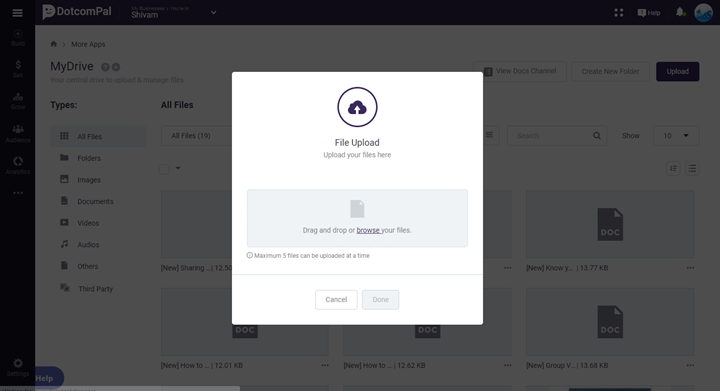The width and height of the screenshot is (720, 391).
Task: Click browse link in upload area
Action: click(x=368, y=230)
